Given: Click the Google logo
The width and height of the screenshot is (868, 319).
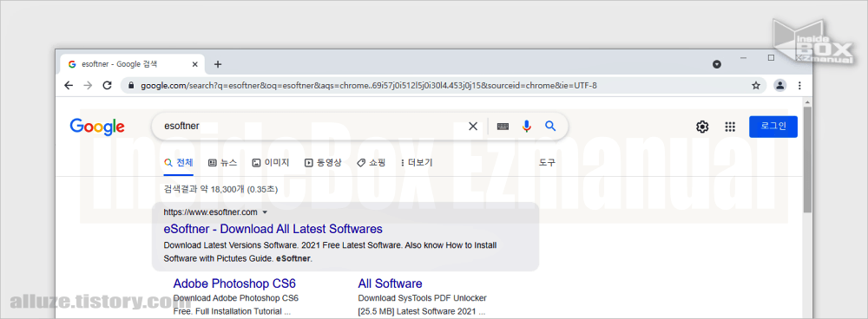Looking at the screenshot, I should [x=97, y=127].
